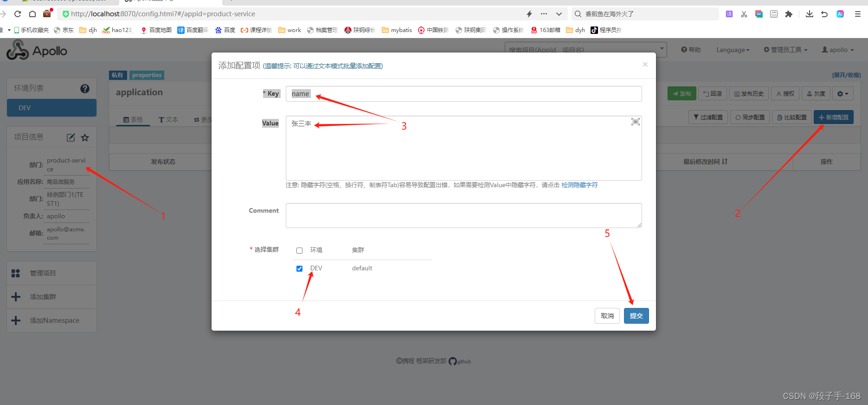The image size is (868, 405).
Task: Click the browser scissors screenshot icon
Action: pos(744,14)
